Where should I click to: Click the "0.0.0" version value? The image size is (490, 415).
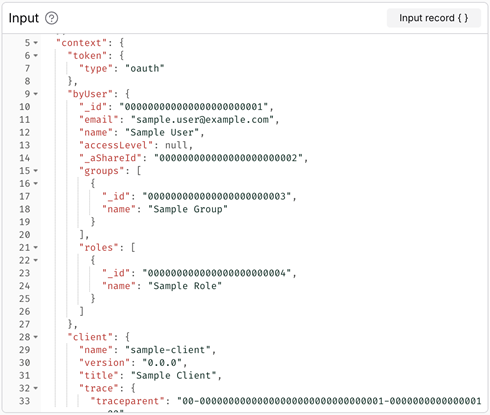click(x=162, y=363)
